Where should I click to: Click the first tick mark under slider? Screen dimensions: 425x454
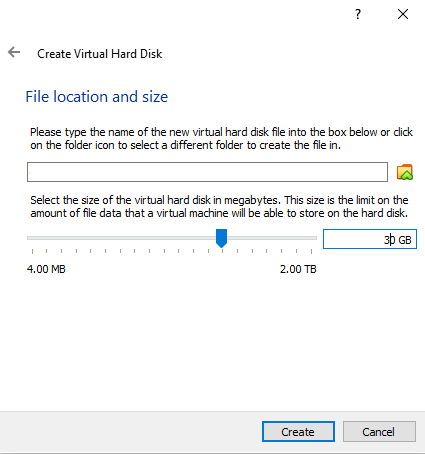(32, 251)
